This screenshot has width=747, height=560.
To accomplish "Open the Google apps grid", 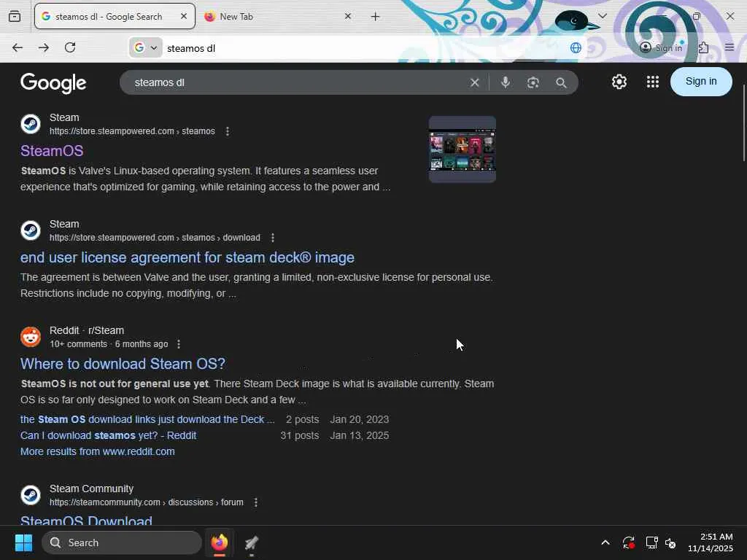I will pos(653,82).
